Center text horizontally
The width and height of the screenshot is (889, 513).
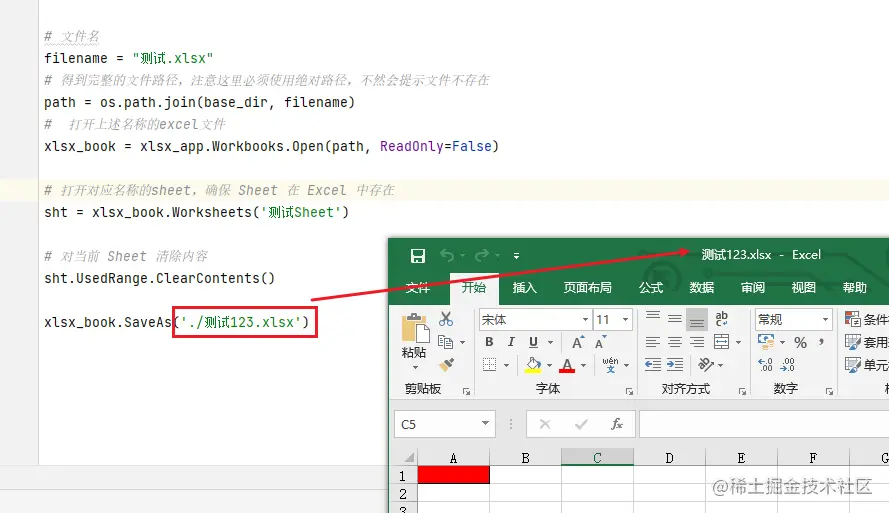pos(675,342)
